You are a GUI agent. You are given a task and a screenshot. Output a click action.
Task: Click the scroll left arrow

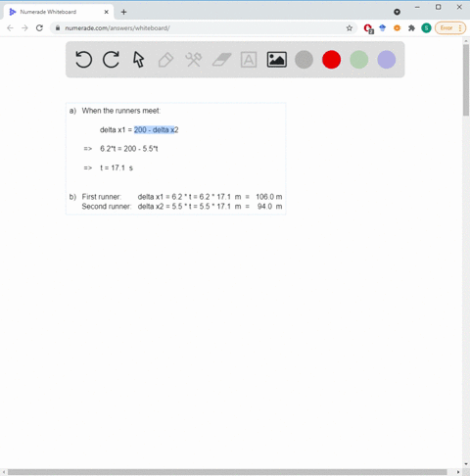(3, 472)
